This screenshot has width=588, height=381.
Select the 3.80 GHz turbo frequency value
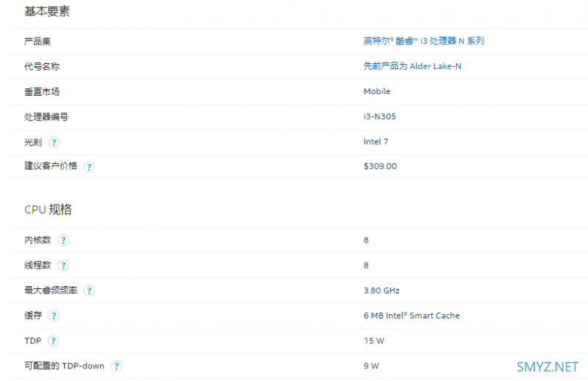tap(381, 290)
